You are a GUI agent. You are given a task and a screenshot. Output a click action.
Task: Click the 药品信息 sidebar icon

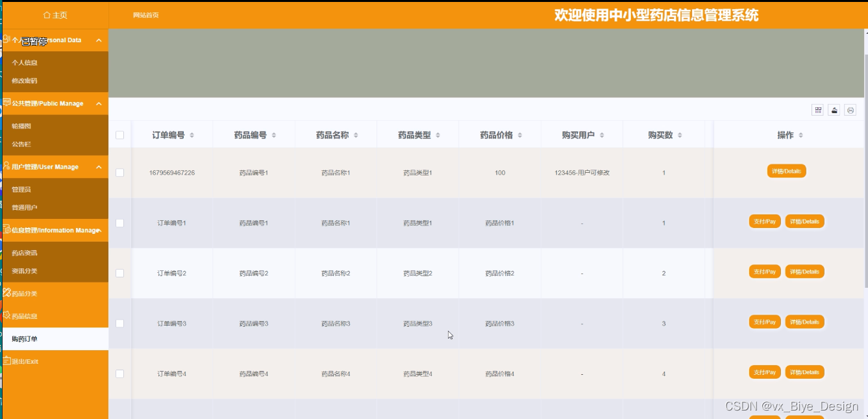click(6, 316)
